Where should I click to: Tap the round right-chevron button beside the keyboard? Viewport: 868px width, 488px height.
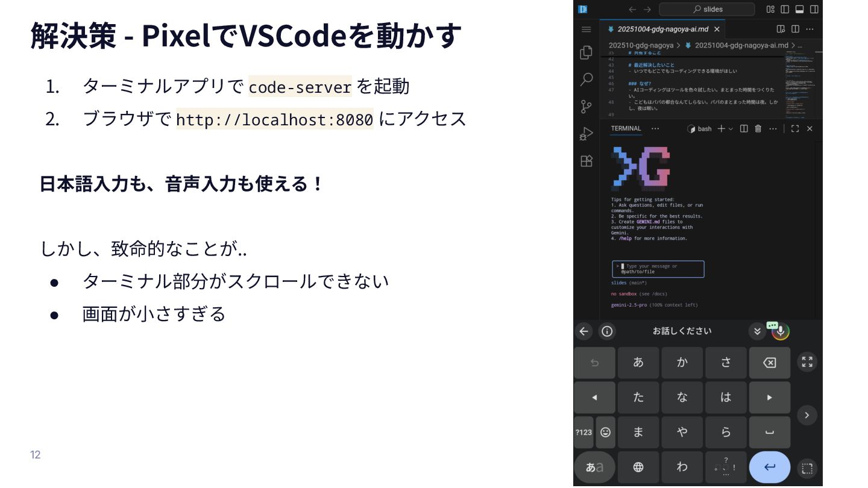tap(807, 414)
